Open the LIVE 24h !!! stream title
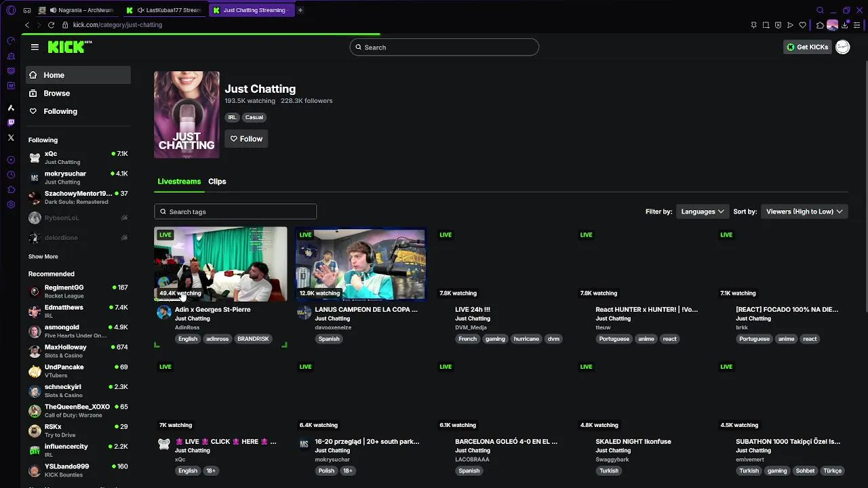Screen dimensions: 868x488 click(473, 310)
